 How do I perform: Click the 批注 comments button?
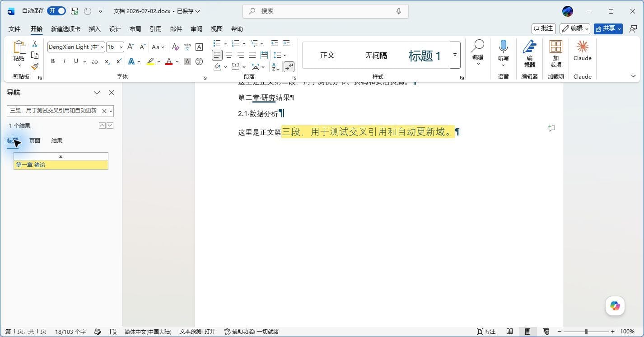coord(544,28)
